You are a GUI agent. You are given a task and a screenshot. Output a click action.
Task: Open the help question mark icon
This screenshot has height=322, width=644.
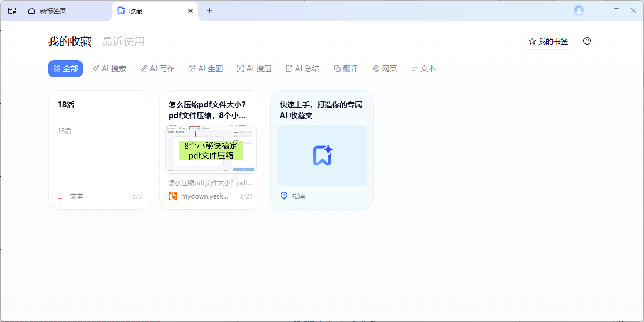coord(587,41)
